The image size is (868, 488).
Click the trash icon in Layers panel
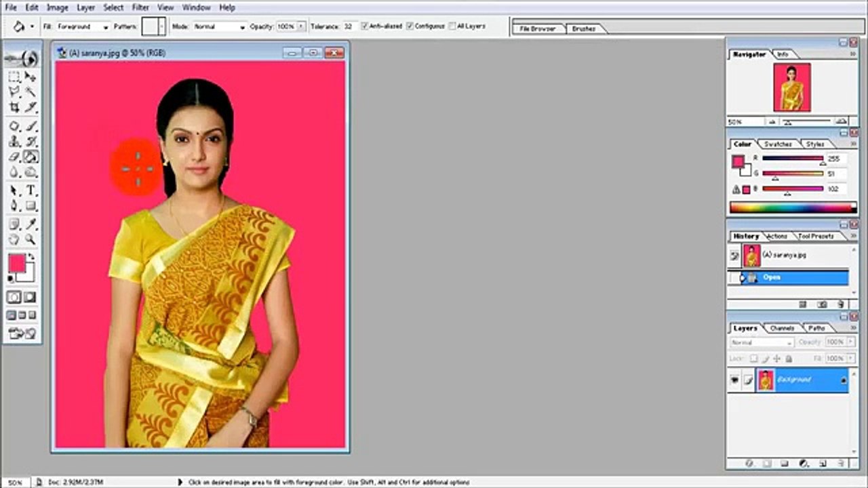(841, 464)
